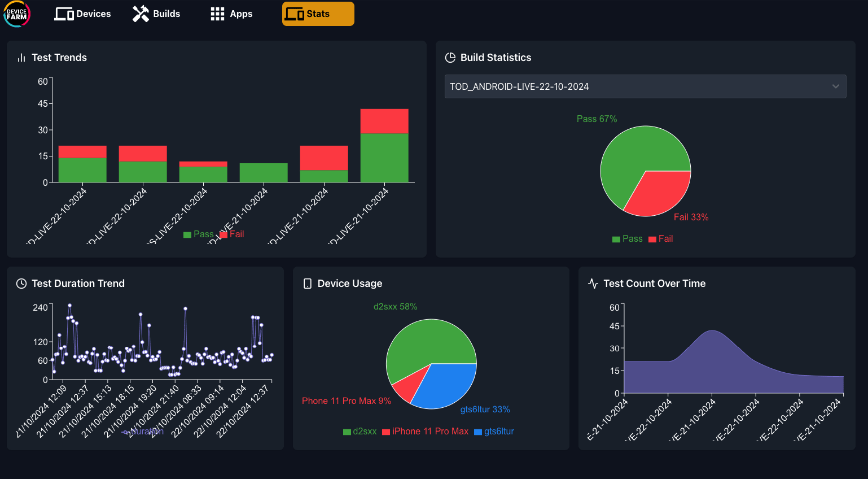Click the Build Statistics pie icon

click(x=450, y=58)
